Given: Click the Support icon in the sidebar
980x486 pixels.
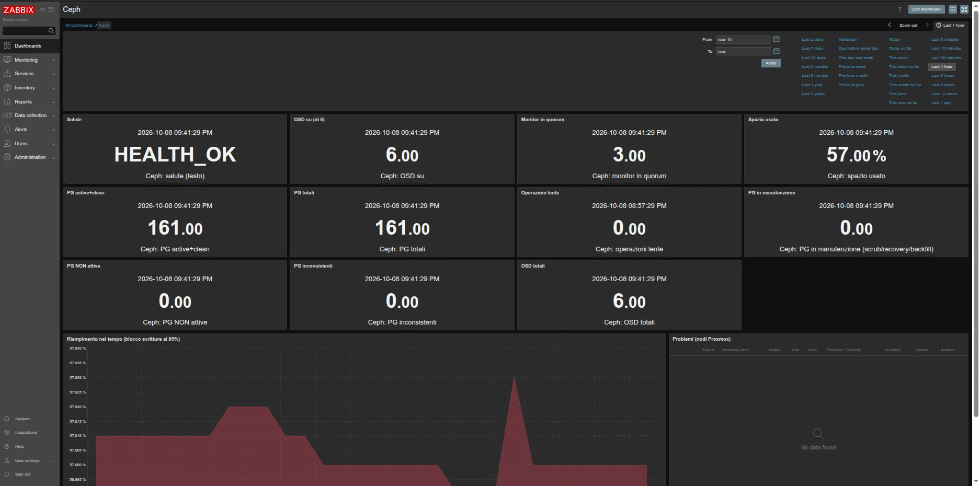Looking at the screenshot, I should click(x=7, y=419).
